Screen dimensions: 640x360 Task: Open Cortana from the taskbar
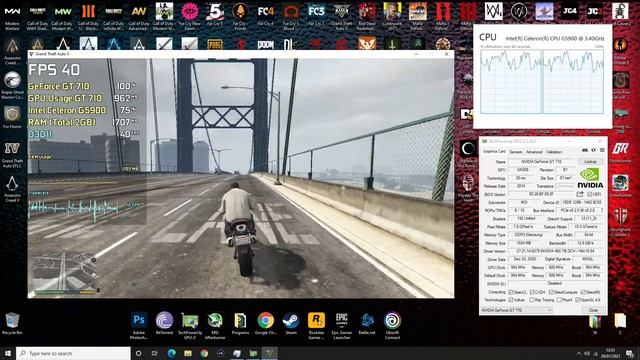(x=138, y=353)
